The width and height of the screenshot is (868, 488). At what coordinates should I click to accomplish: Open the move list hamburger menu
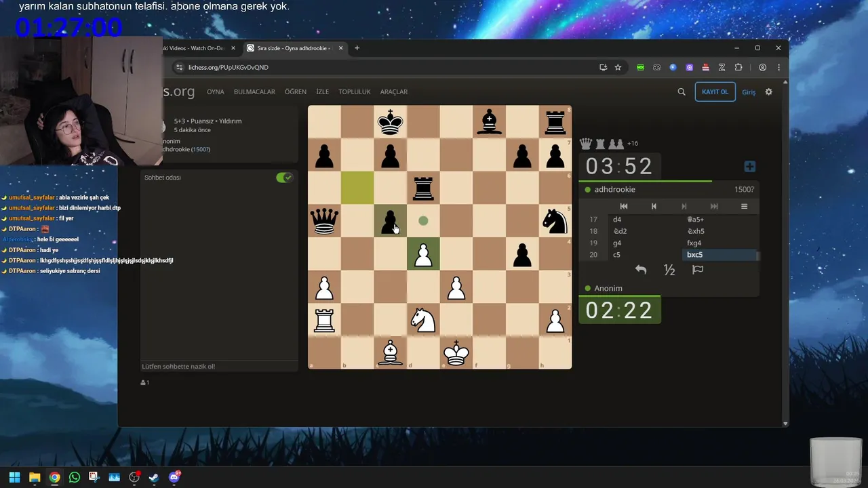744,206
